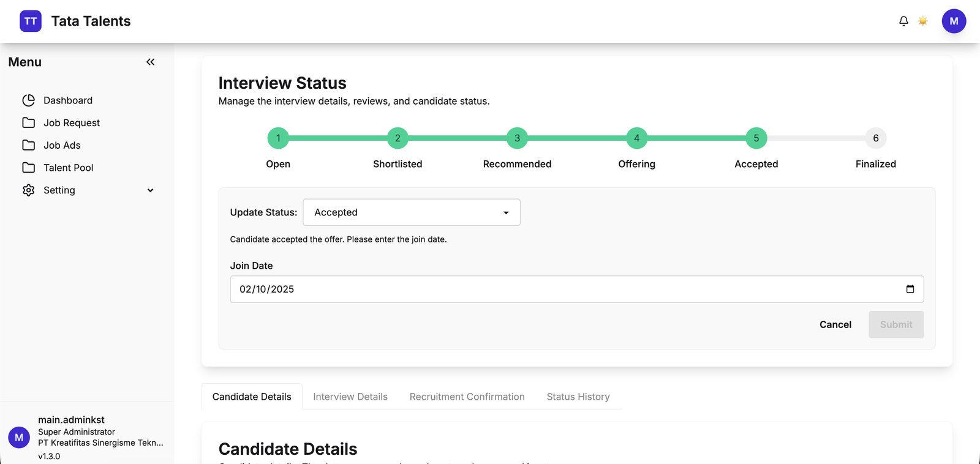Open the calendar picker icon

[x=910, y=289]
